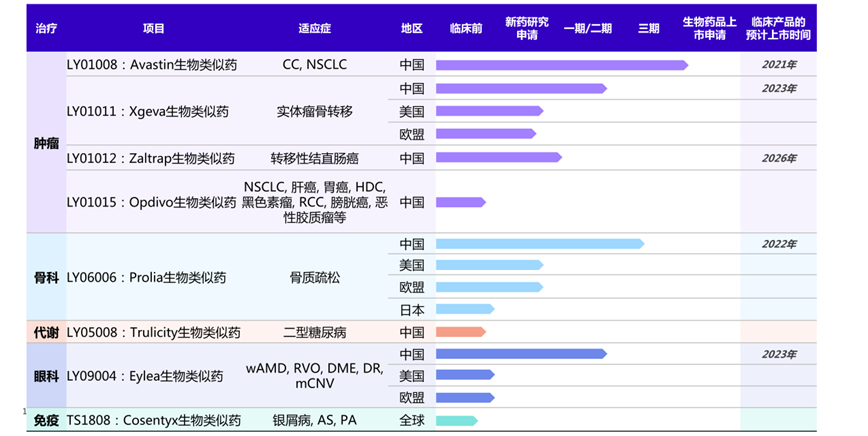Click LY06006:Prolia生物类似药 project name
Image resolution: width=868 pixels, height=436 pixels.
[147, 278]
